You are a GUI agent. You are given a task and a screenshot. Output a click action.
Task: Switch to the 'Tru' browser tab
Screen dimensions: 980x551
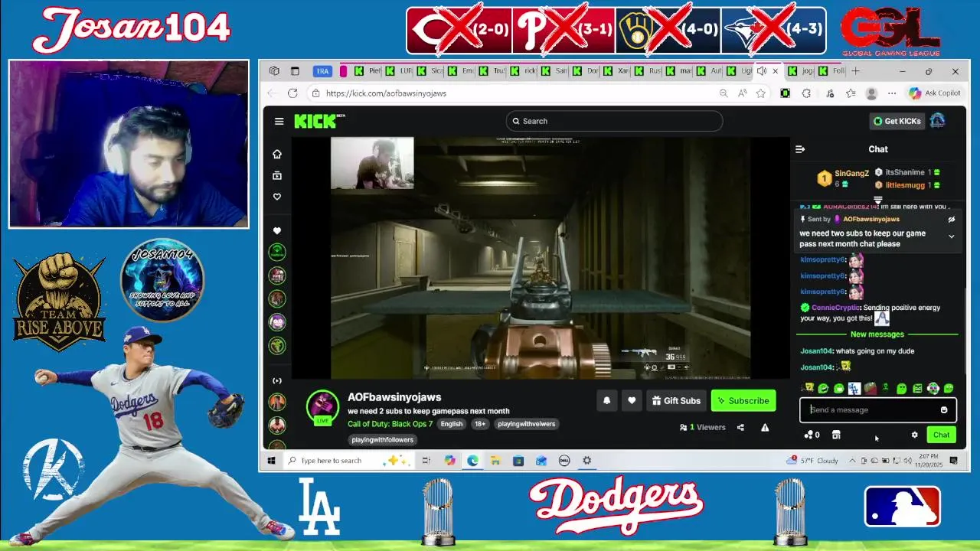click(x=492, y=71)
